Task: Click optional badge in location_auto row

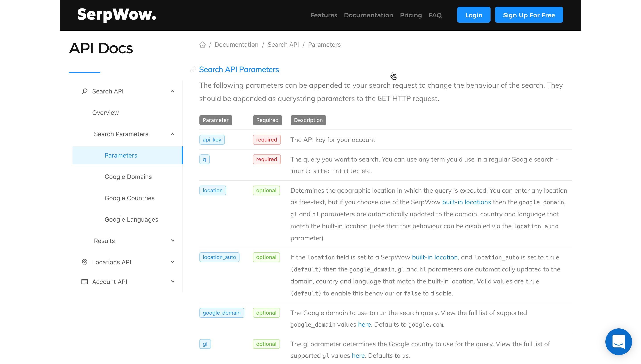Action: [x=266, y=257]
